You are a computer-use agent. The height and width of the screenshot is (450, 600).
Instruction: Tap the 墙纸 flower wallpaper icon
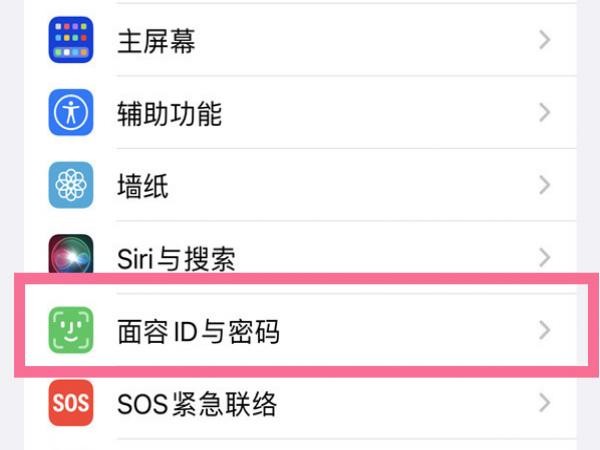(71, 185)
